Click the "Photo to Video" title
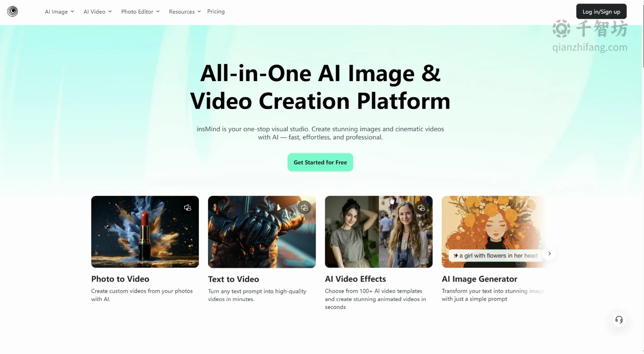 (120, 279)
